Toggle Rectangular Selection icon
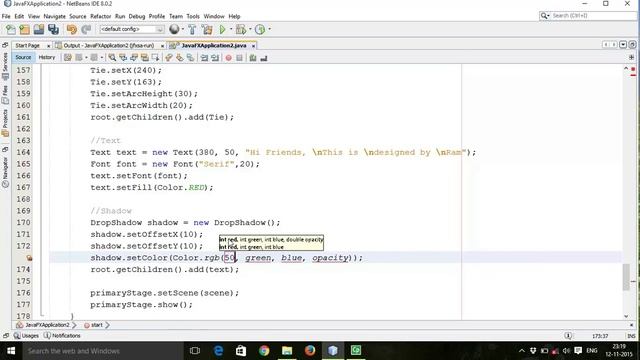 (156, 58)
